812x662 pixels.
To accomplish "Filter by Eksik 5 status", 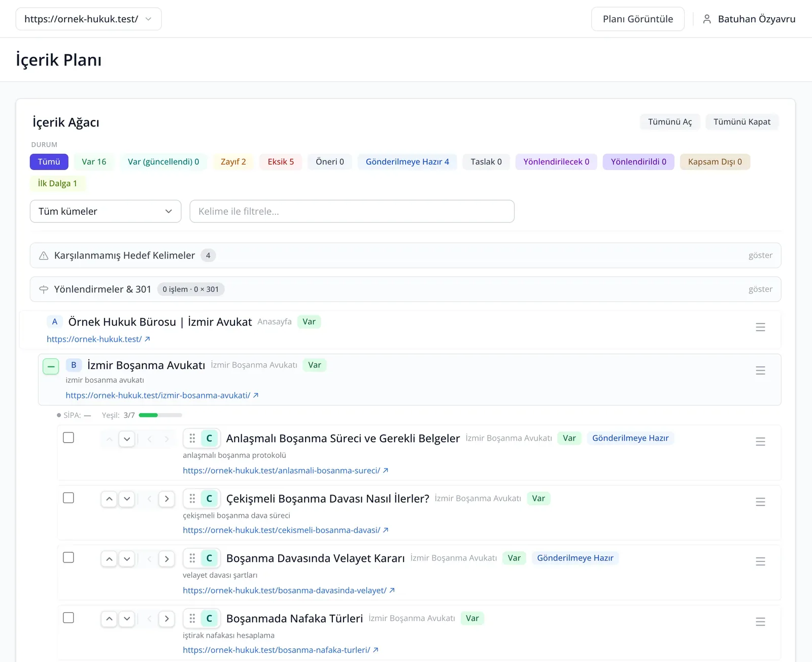I will (281, 162).
